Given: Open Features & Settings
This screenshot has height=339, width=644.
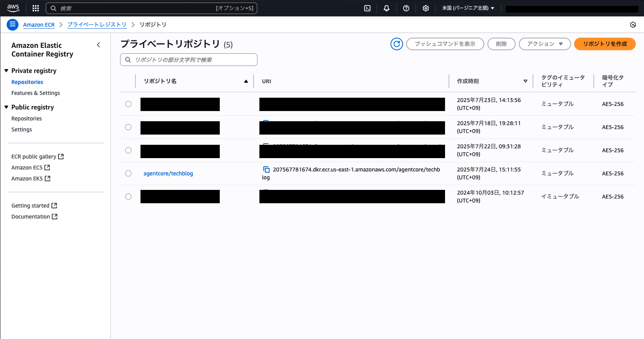Looking at the screenshot, I should (x=36, y=93).
